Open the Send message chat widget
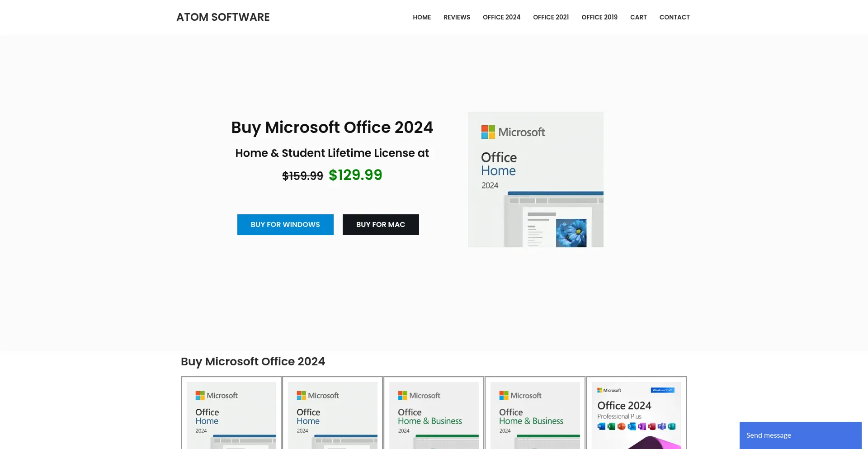The image size is (868, 449). [x=801, y=435]
